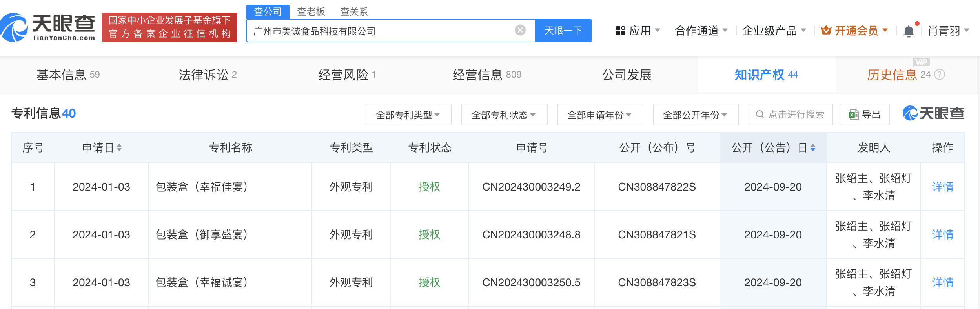The image size is (980, 309).
Task: Click the TianYanCha logo
Action: pos(48,27)
